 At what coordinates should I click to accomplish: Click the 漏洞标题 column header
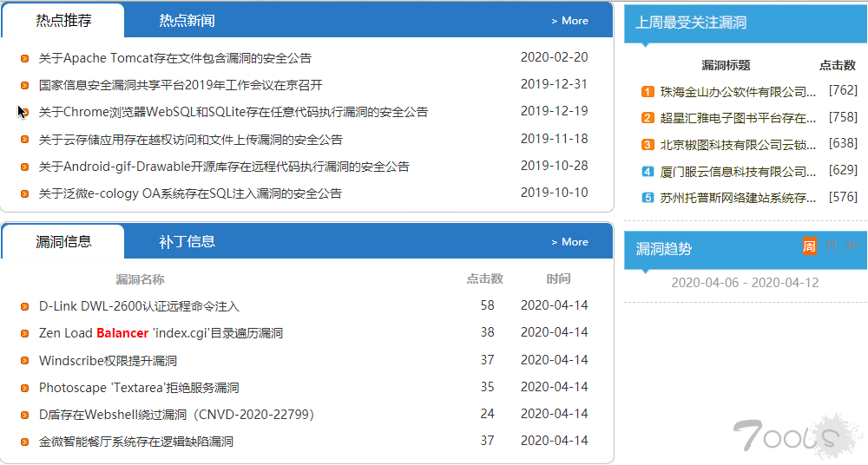coord(726,65)
